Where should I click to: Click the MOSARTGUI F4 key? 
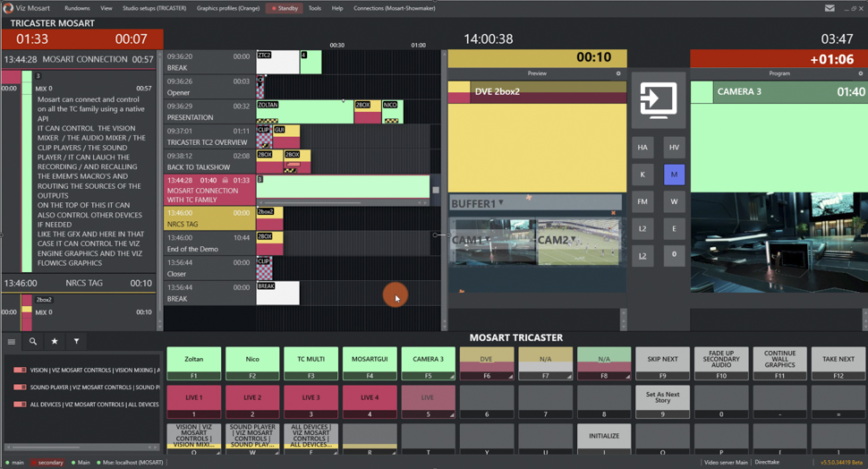pyautogui.click(x=370, y=363)
